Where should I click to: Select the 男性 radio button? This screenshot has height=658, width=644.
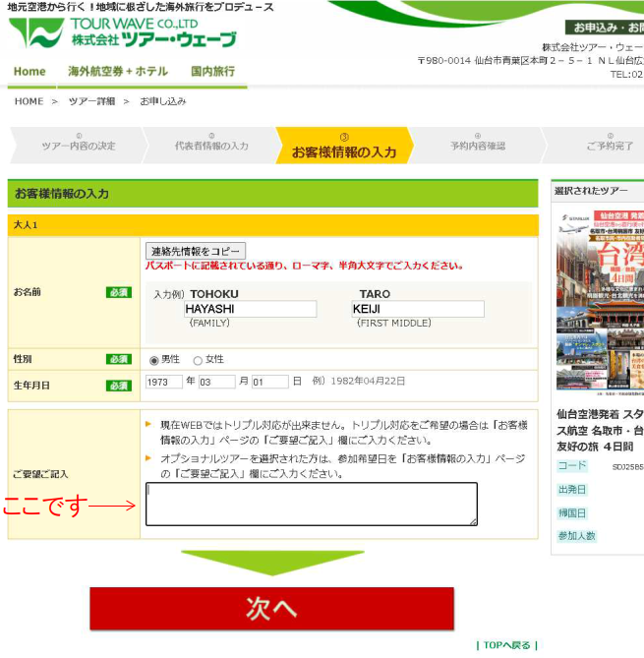pyautogui.click(x=153, y=360)
